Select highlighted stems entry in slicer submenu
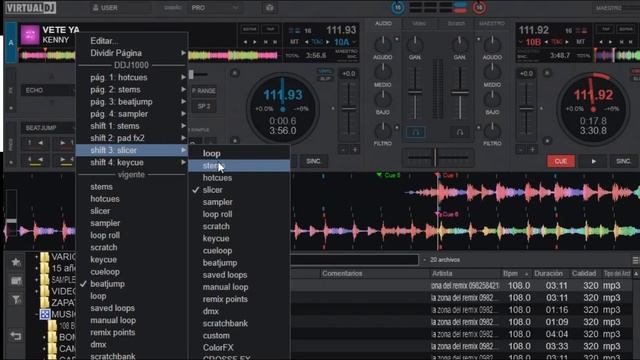Viewport: 640px width, 360px height. [239, 166]
